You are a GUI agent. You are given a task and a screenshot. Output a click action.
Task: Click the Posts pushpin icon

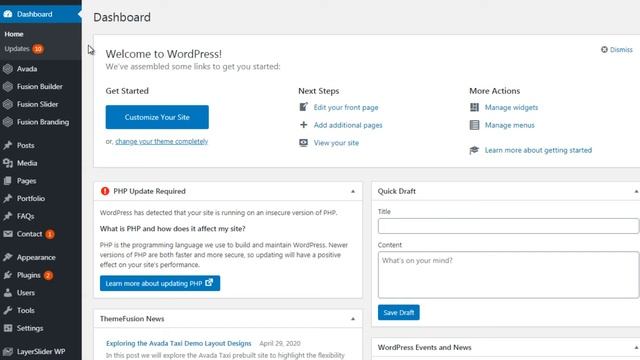[x=8, y=145]
